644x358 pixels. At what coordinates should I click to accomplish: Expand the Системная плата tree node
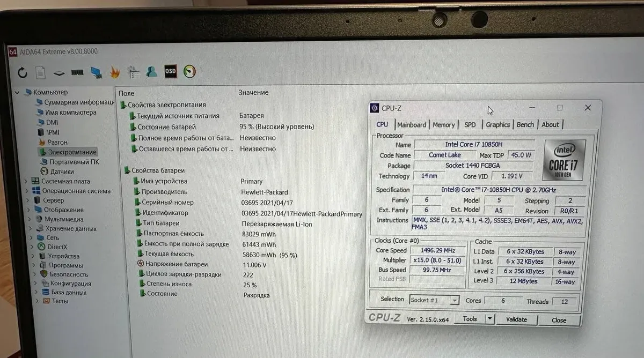coord(26,182)
